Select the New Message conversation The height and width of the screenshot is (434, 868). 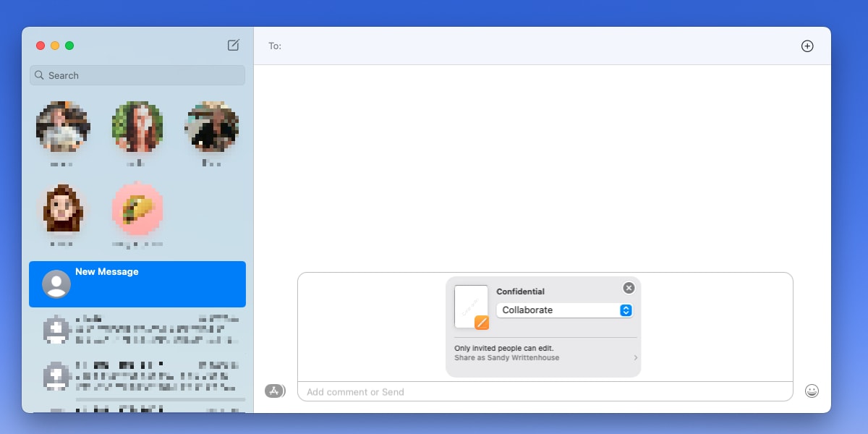pos(137,284)
